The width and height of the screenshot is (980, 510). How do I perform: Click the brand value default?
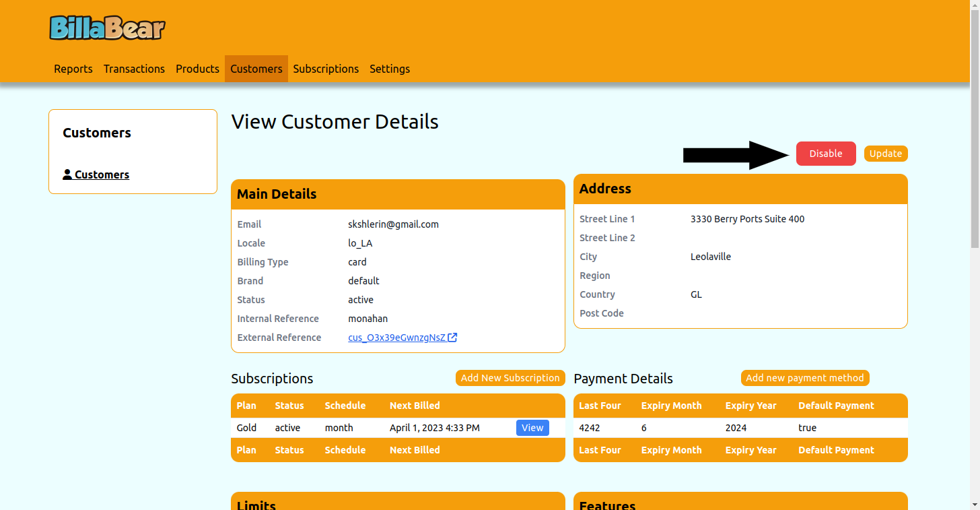pos(363,281)
